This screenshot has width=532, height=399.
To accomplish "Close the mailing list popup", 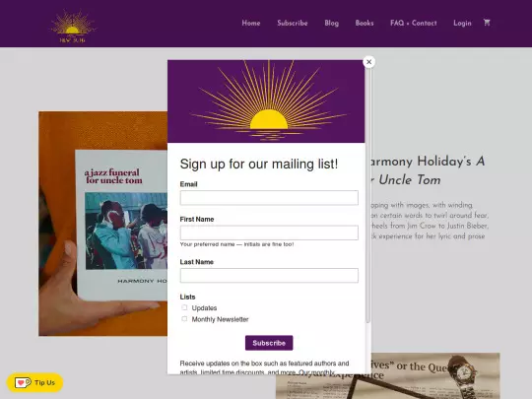I will pos(368,62).
